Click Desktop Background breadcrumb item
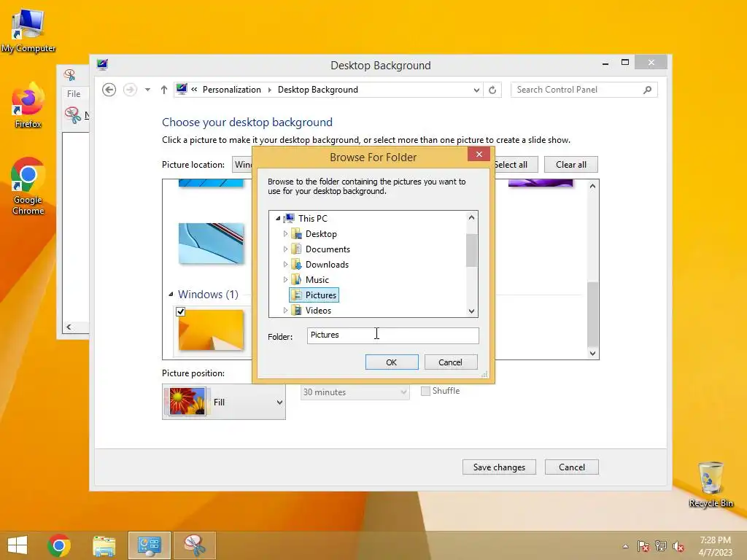747x560 pixels. 318,90
